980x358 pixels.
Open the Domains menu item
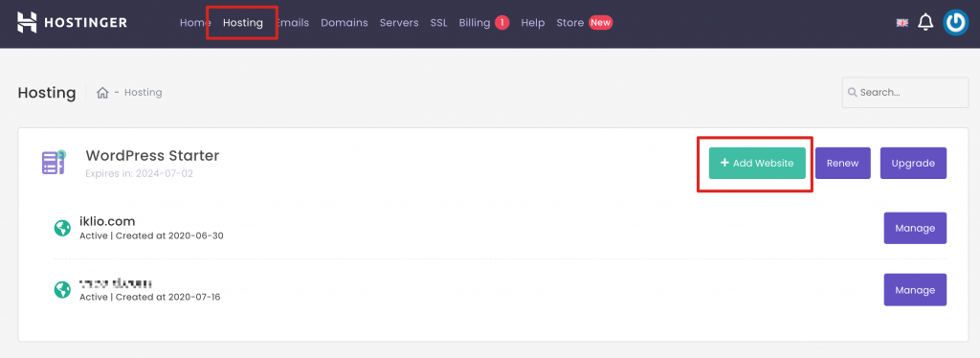pos(345,22)
